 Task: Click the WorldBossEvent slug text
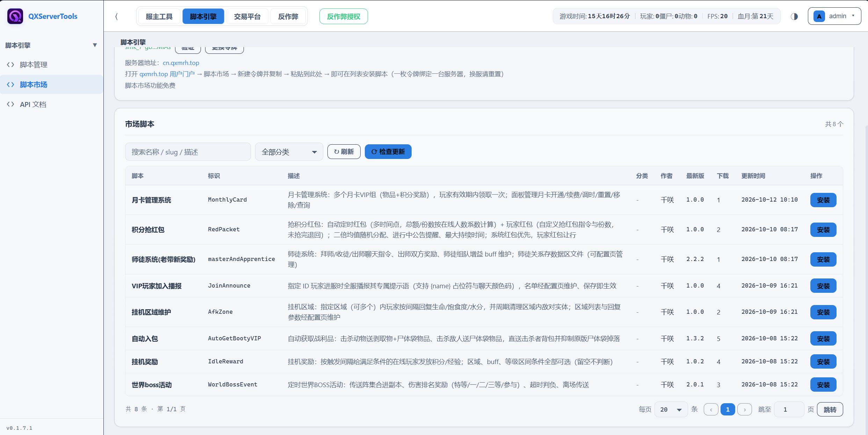point(233,385)
